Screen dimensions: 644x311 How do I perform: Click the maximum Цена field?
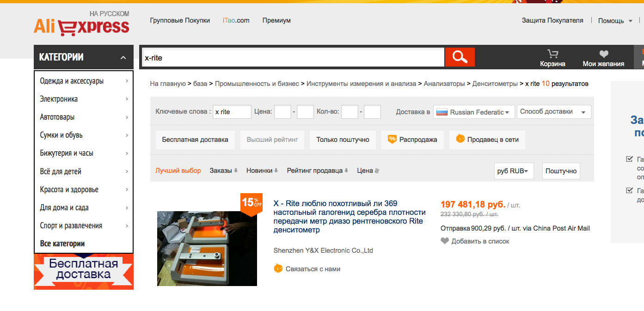(305, 112)
